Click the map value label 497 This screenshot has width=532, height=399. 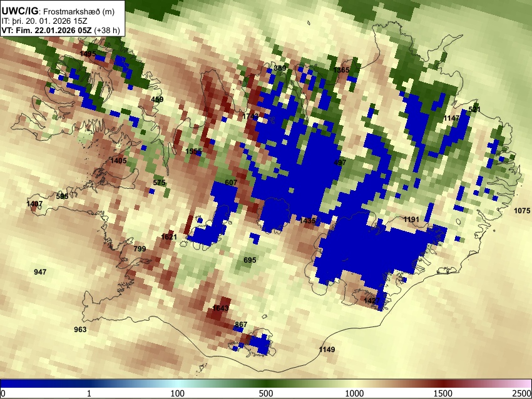point(340,163)
